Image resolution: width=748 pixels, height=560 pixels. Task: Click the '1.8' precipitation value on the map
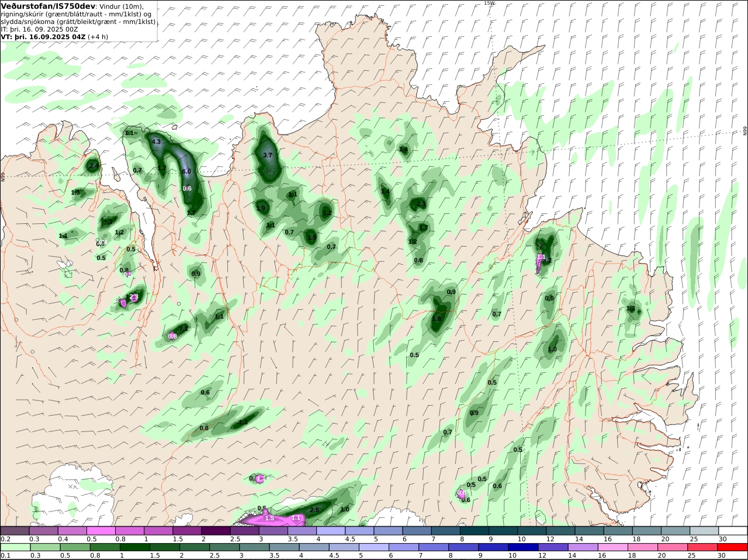click(x=437, y=319)
